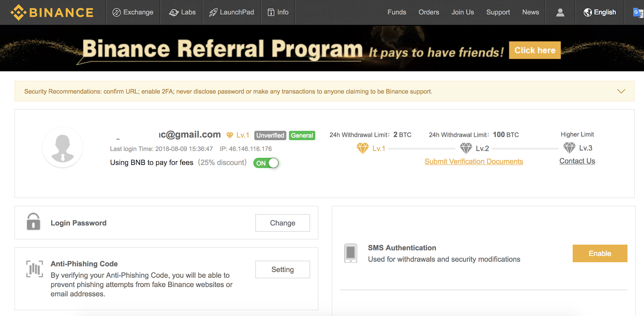Image resolution: width=644 pixels, height=316 pixels.
Task: Open the News link
Action: coord(530,12)
